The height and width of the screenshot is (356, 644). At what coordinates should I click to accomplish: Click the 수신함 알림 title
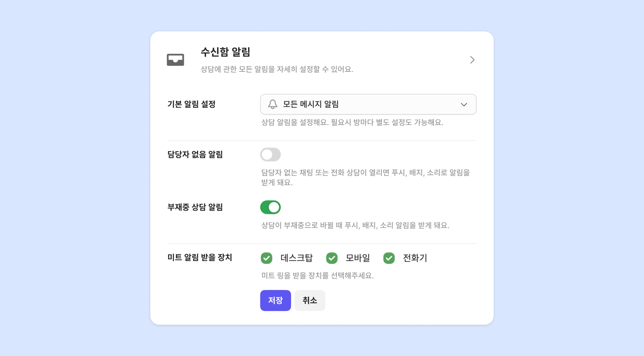pos(225,52)
